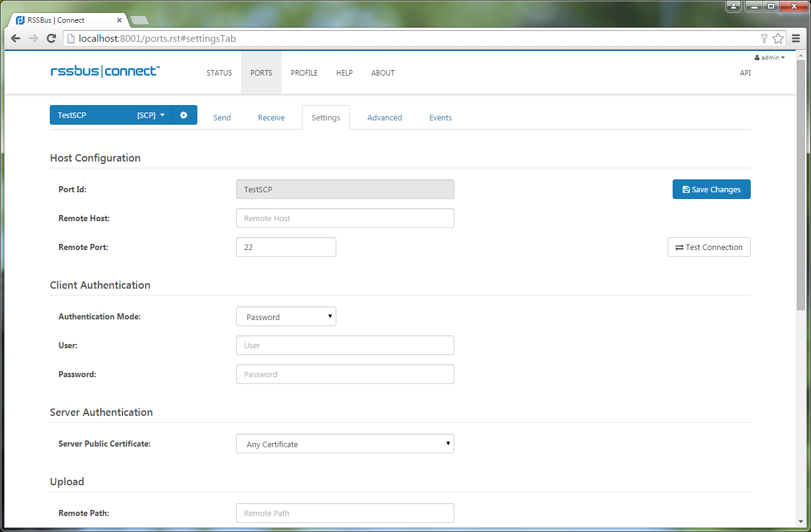Screen dimensions: 811x532
Task: Click the RSSBus Connect logo
Action: click(x=105, y=72)
